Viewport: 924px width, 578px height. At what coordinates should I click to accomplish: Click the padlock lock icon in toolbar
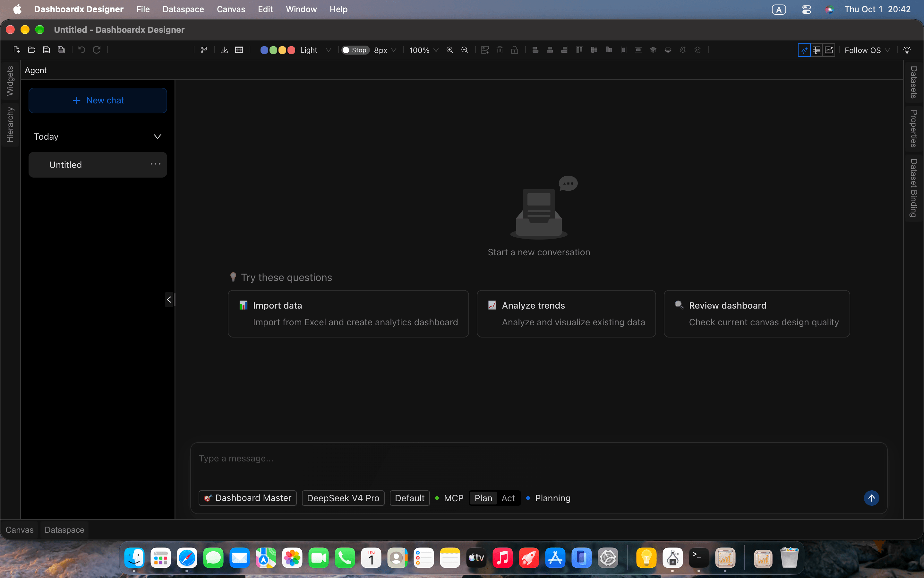click(515, 50)
